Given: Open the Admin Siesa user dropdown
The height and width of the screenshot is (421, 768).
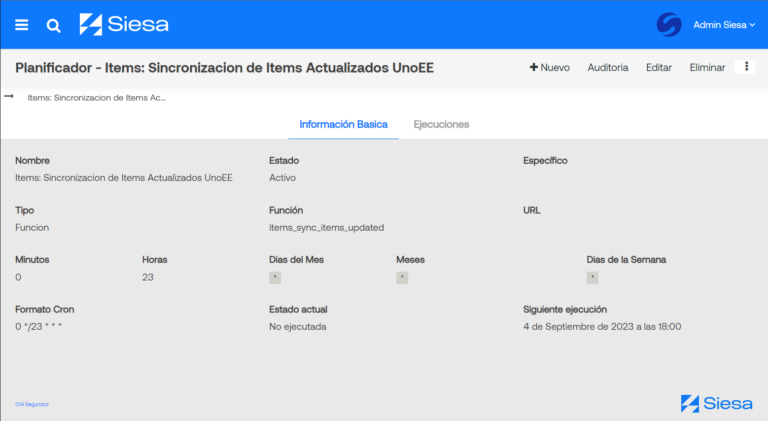Looking at the screenshot, I should [724, 25].
